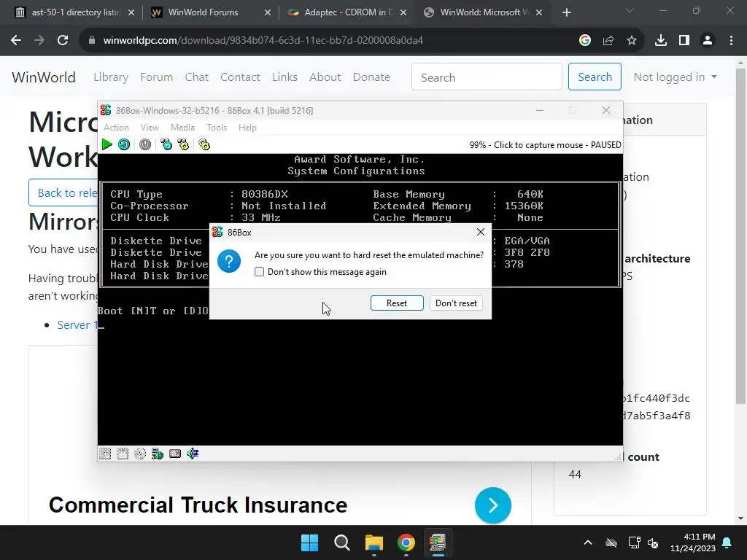This screenshot has height=560, width=747.
Task: Click the teal hard reset toolbar icon
Action: click(124, 144)
